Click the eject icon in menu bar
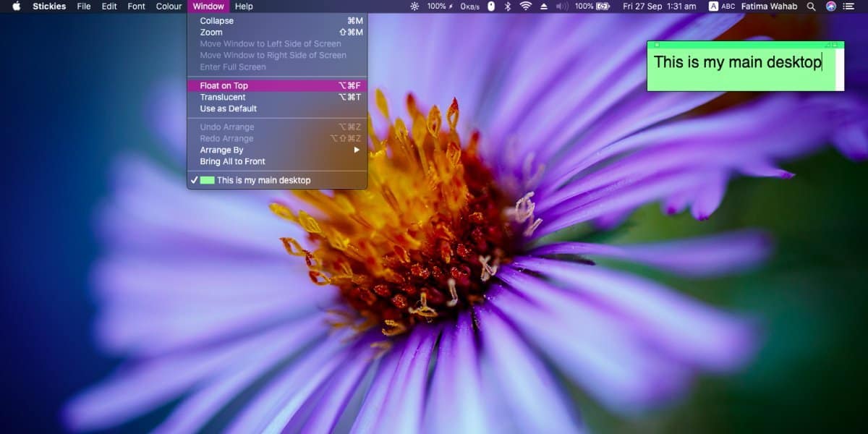Screen dimensions: 868x434 [x=545, y=6]
